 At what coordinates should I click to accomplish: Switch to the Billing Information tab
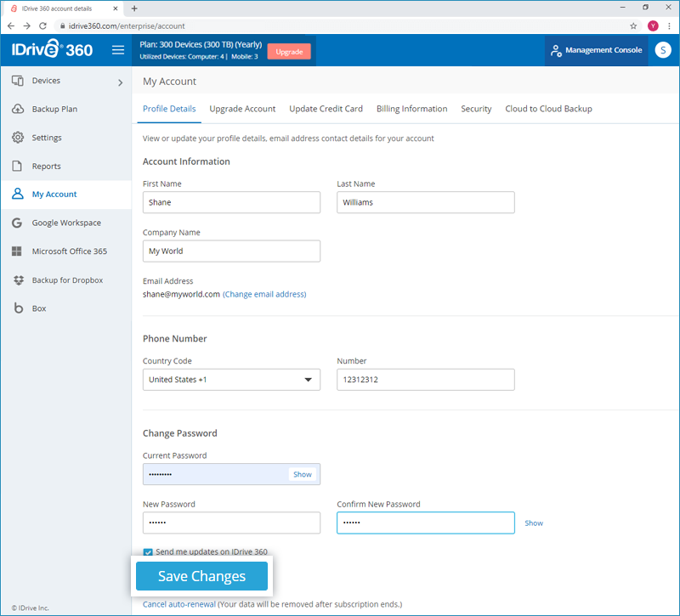tap(411, 109)
